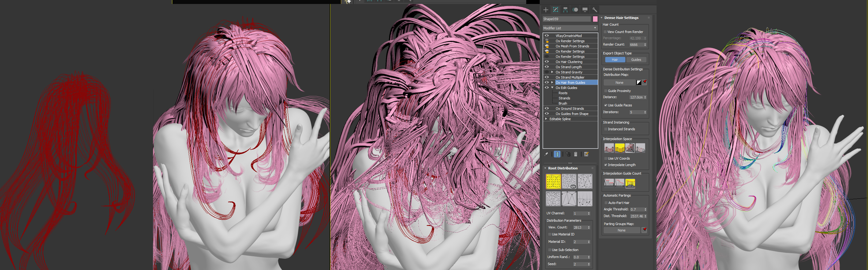Enable View Count from Render checkbox
The height and width of the screenshot is (270, 868).
(x=605, y=32)
